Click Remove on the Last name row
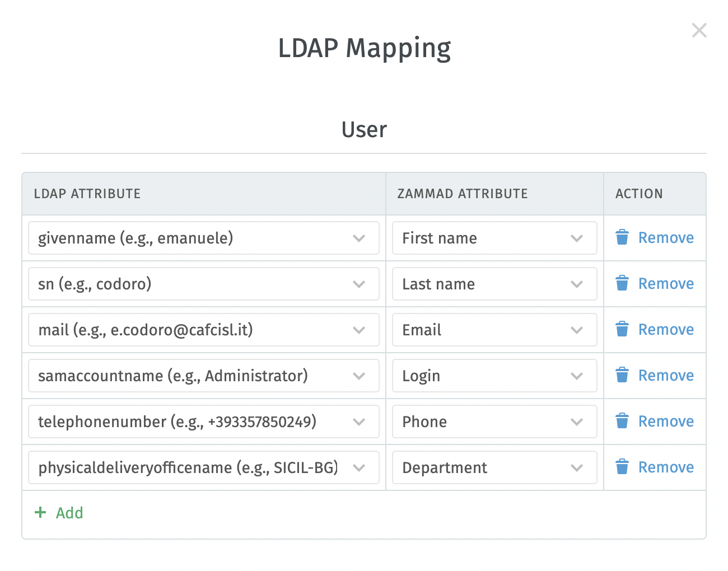The width and height of the screenshot is (728, 571). [x=666, y=283]
